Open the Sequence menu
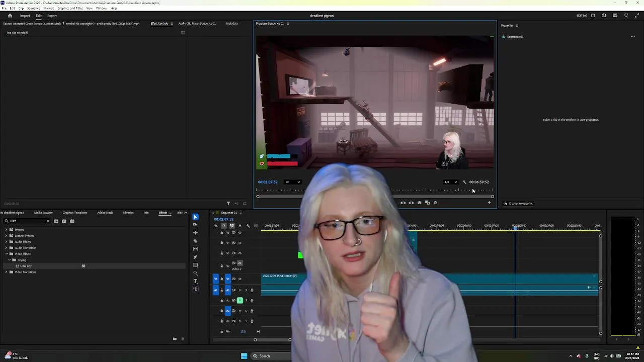This screenshot has width=644, height=362. click(x=33, y=8)
